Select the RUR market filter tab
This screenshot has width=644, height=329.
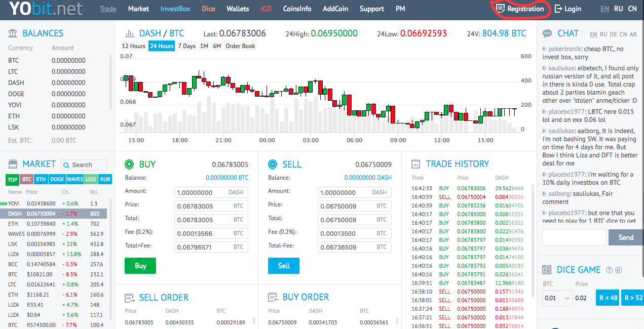[x=105, y=179]
